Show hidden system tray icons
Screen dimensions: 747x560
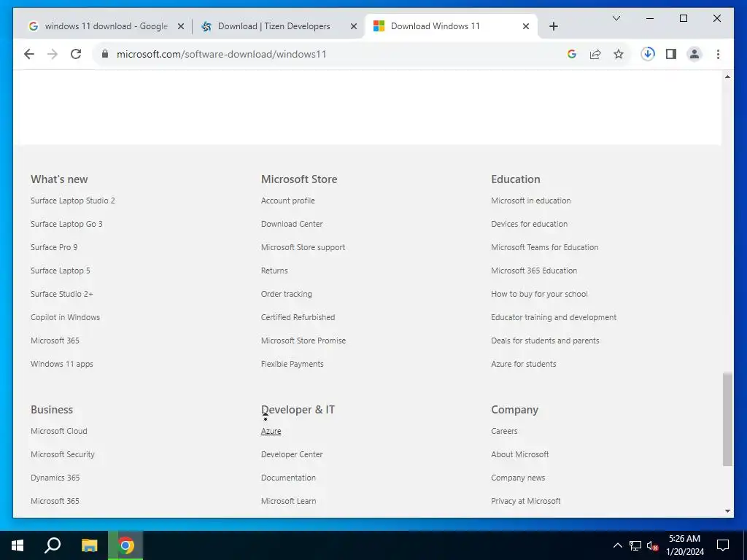[617, 545]
